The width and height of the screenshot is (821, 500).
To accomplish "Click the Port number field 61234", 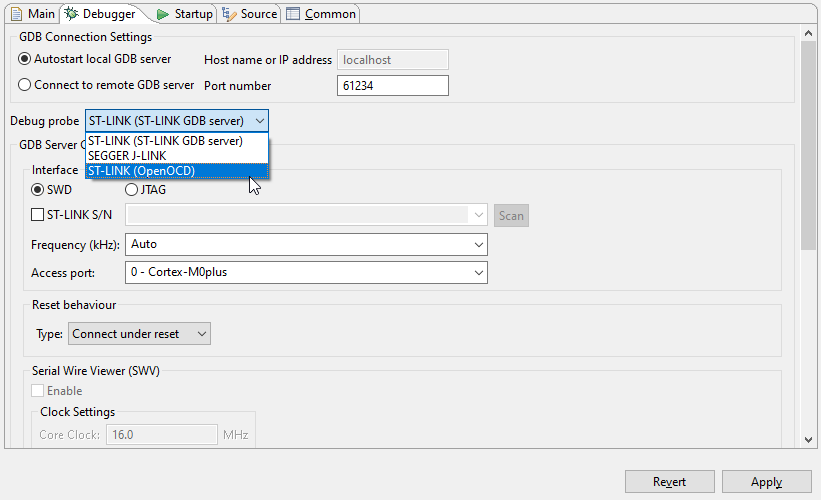I will pos(393,86).
